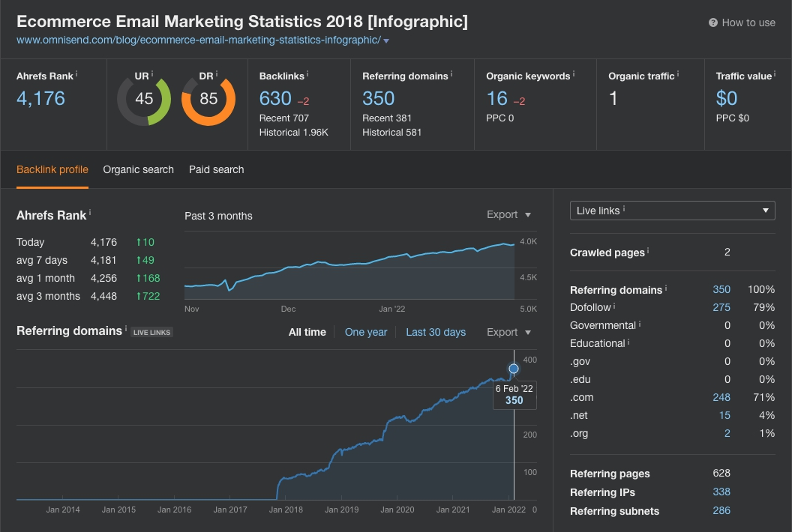Screen dimensions: 792x532
Task: Select the All time range option
Action: [x=307, y=333]
